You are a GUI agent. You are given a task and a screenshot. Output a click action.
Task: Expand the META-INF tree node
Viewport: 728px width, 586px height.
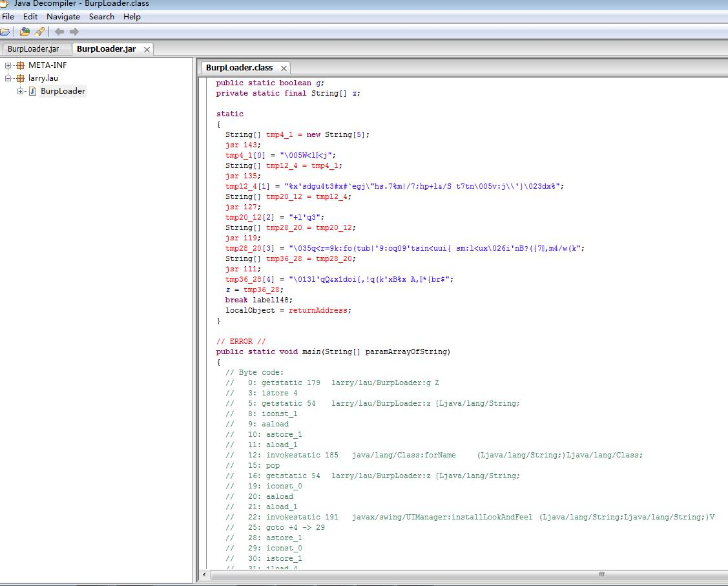click(x=8, y=65)
